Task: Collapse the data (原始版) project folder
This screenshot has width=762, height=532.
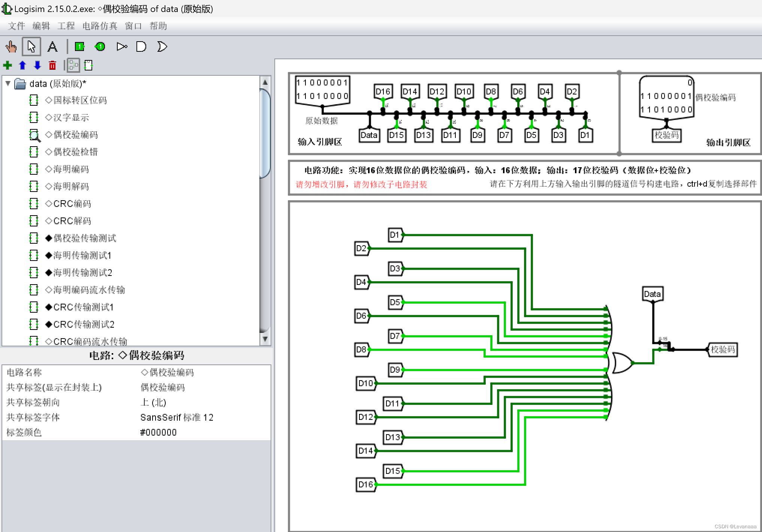Action: pyautogui.click(x=8, y=84)
